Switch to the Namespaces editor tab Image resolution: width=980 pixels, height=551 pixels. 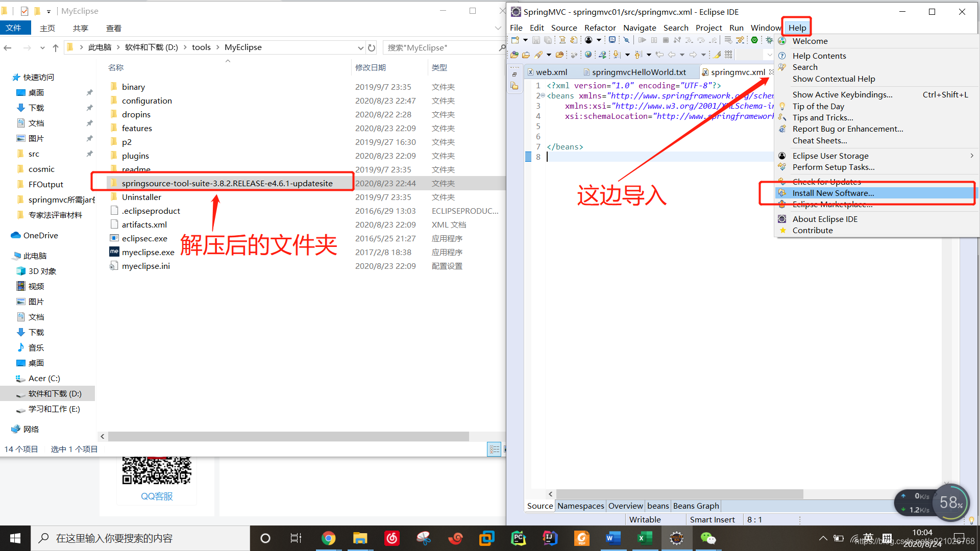click(x=581, y=506)
